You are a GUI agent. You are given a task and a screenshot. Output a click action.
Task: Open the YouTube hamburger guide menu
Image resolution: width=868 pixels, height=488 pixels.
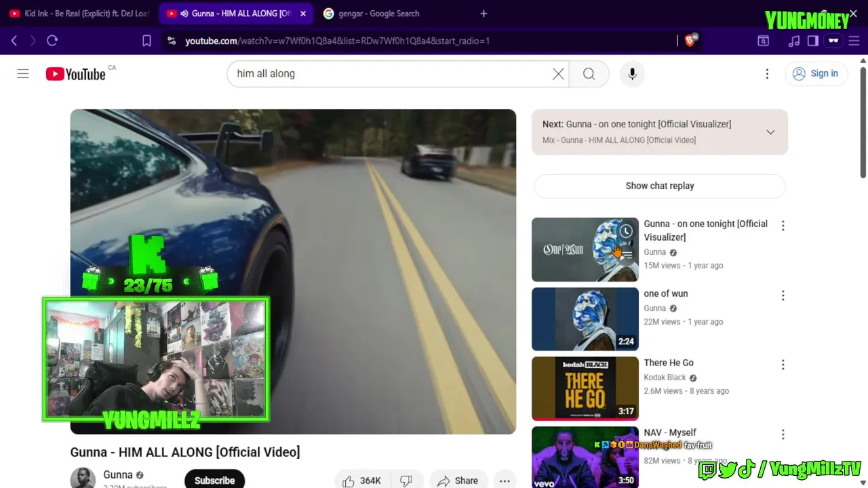pyautogui.click(x=23, y=73)
